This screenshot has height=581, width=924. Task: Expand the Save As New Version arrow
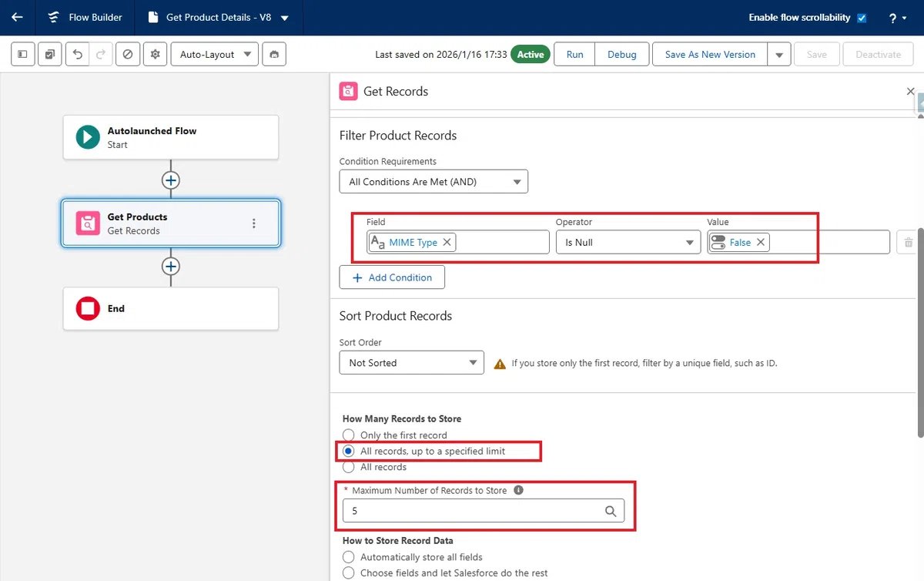pos(779,55)
